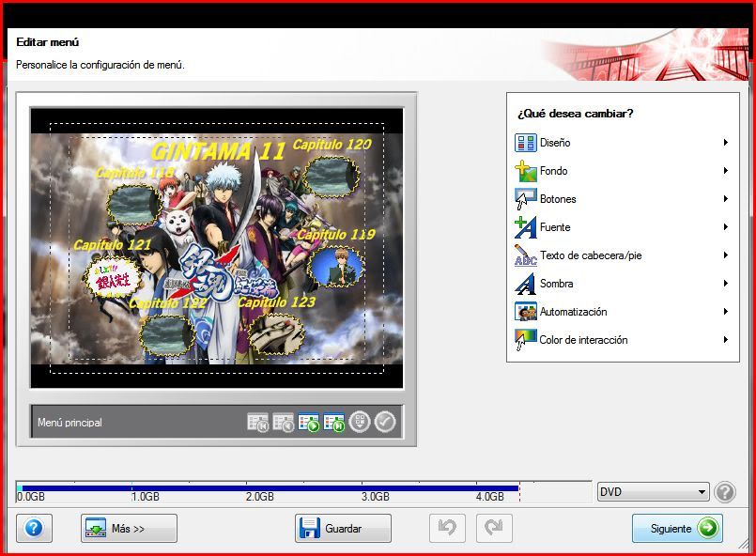
Task: Select the Diseño menu label
Action: 555,143
